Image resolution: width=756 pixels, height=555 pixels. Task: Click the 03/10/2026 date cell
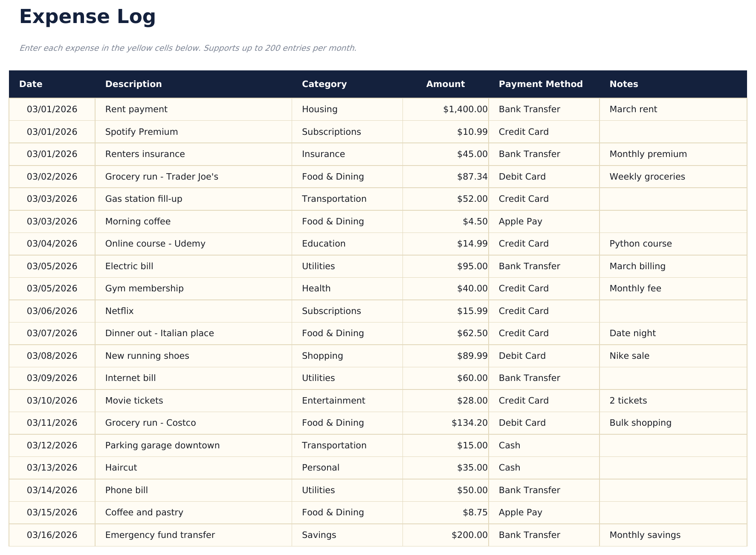click(52, 401)
